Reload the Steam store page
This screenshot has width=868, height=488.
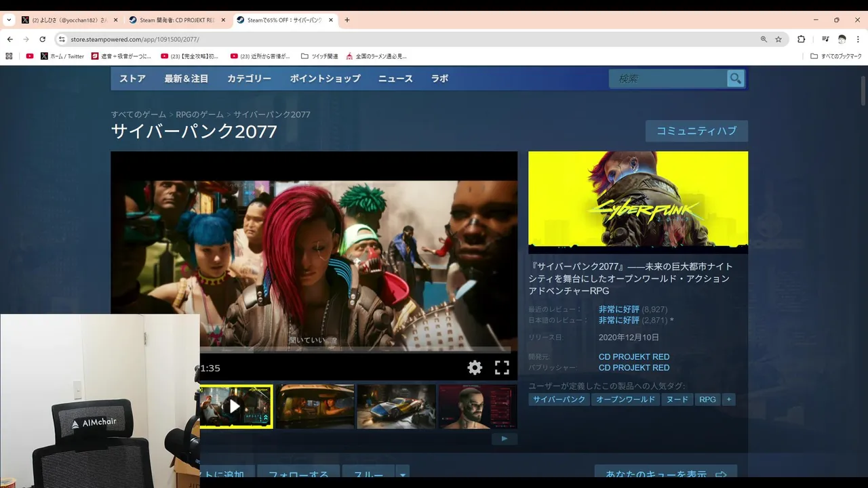point(42,39)
